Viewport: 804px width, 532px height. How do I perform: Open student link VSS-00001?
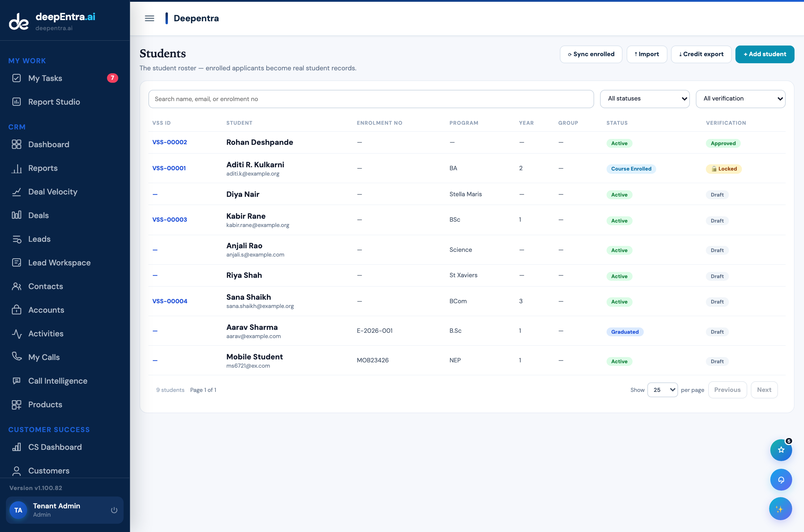[169, 168]
